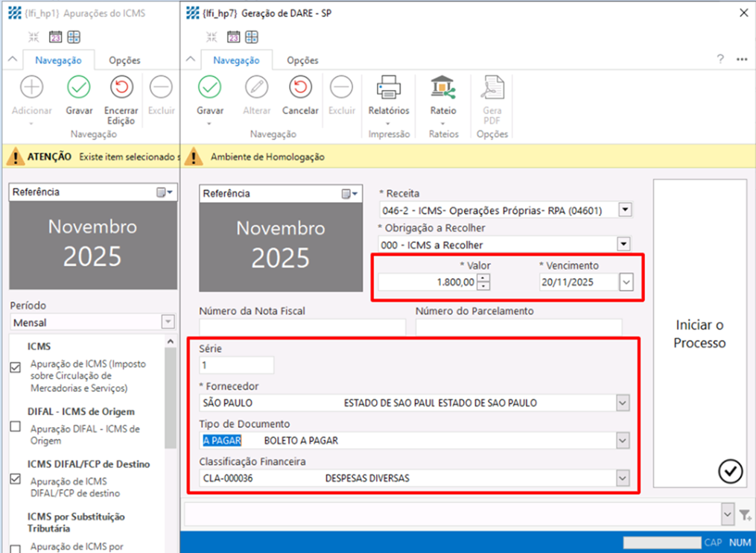The height and width of the screenshot is (553, 756).
Task: Click the Gravar icon in DARE window
Action: (210, 89)
